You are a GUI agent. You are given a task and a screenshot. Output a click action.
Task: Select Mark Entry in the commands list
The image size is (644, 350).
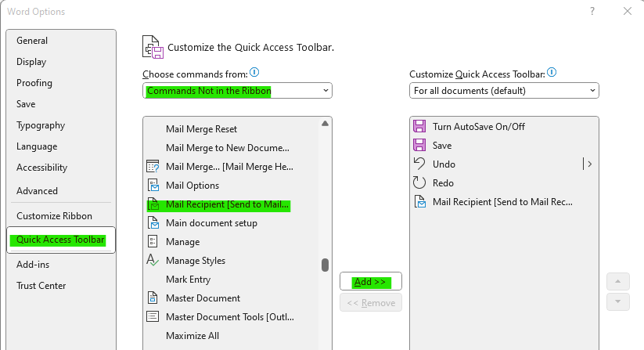[189, 280]
